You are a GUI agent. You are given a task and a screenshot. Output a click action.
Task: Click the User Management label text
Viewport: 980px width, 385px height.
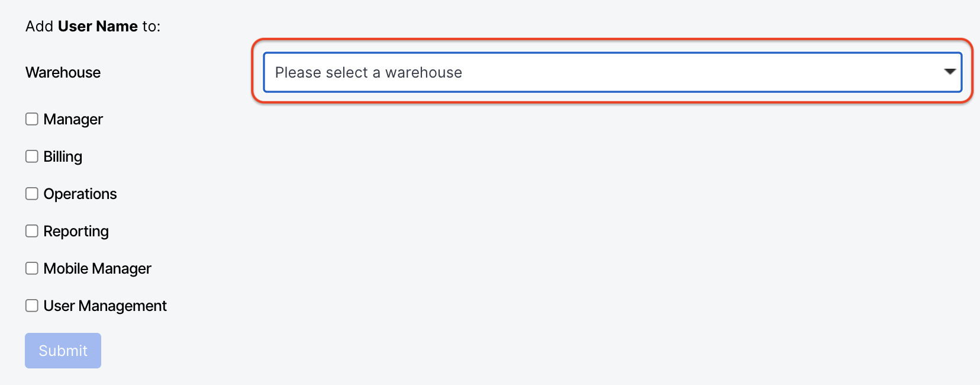point(104,305)
